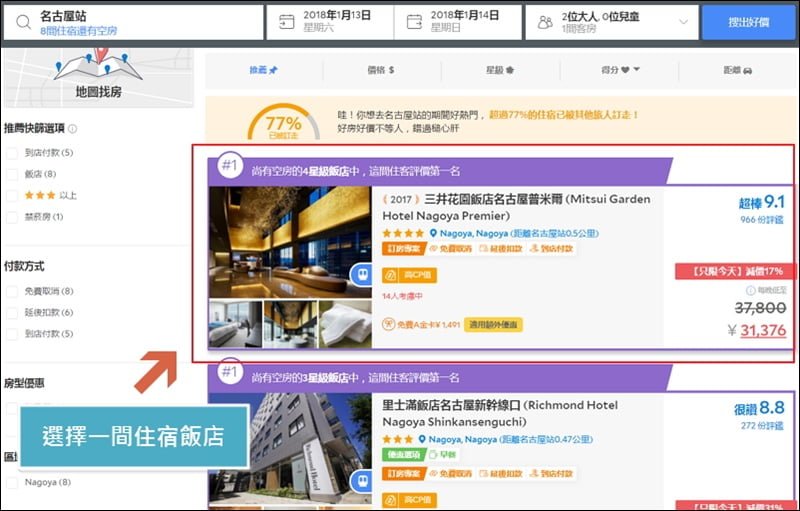Click the 免費A金卡 coupon icon
Image resolution: width=800 pixels, height=511 pixels.
(389, 324)
